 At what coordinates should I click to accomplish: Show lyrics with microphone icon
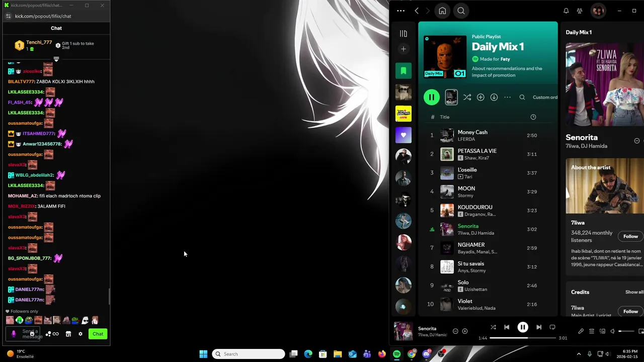(x=581, y=331)
